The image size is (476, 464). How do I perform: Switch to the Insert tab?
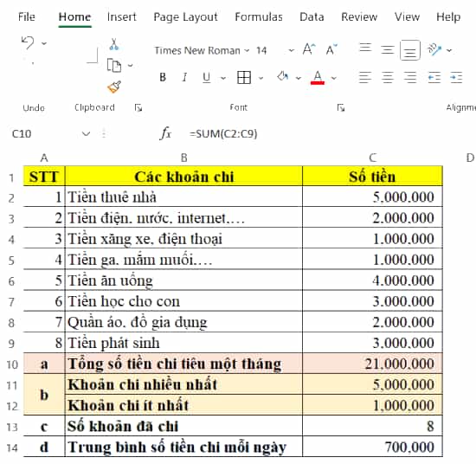coord(121,17)
